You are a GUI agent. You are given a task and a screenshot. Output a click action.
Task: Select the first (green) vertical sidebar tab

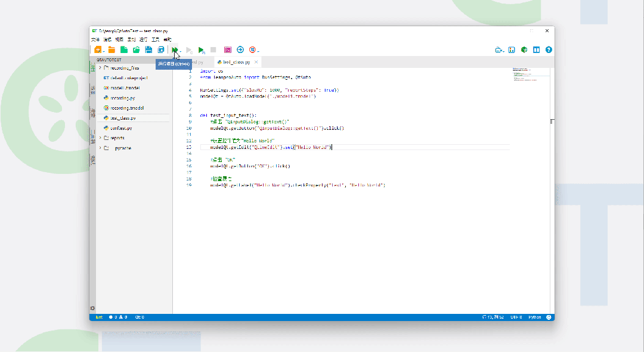93,67
